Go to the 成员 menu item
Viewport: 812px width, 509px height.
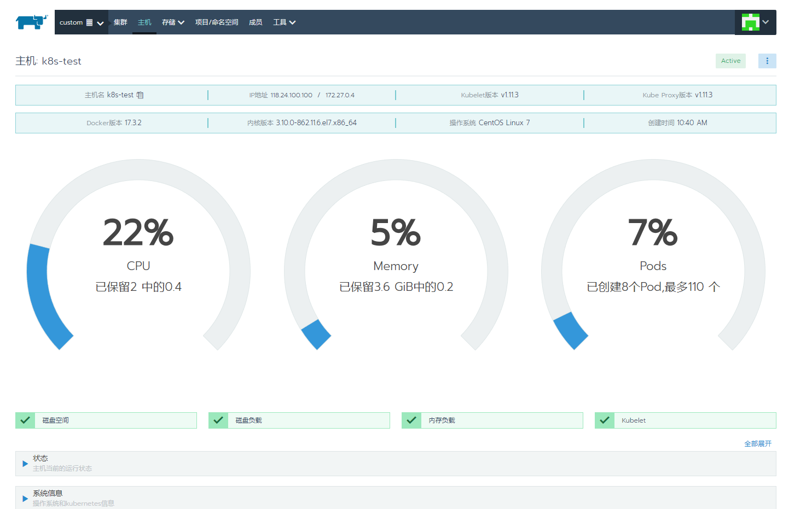click(x=256, y=22)
